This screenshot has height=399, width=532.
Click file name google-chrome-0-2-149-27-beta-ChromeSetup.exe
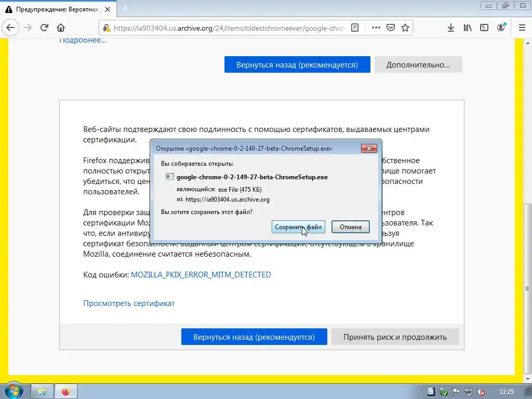pos(252,177)
